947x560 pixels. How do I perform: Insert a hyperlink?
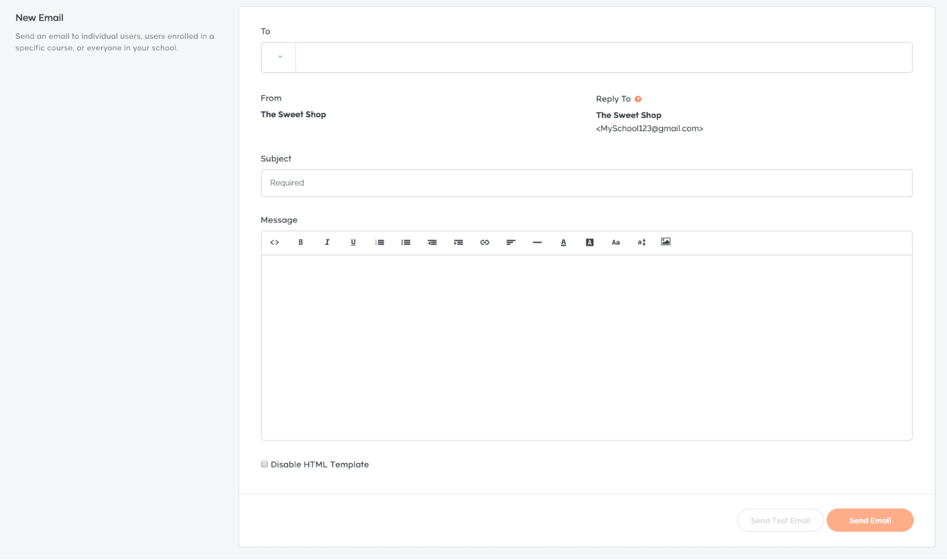click(484, 242)
